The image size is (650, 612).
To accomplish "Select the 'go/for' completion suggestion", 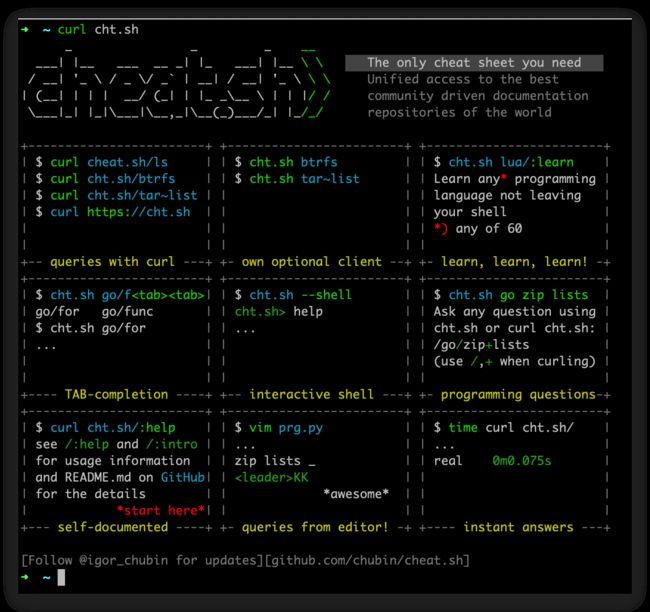I will coord(57,311).
